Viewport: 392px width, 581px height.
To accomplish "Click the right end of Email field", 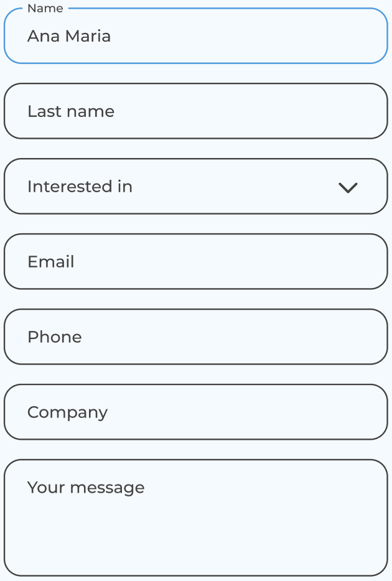I will (x=367, y=262).
